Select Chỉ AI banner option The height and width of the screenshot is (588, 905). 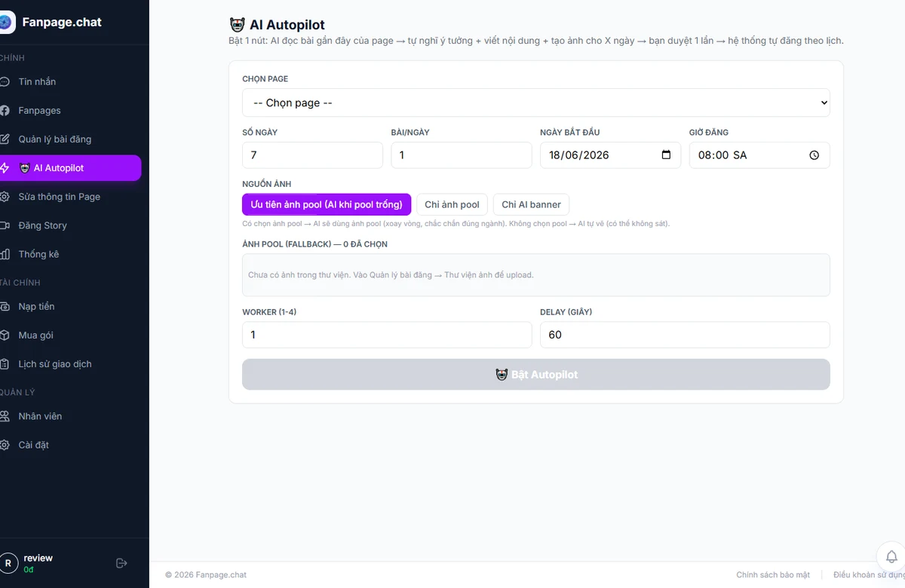click(x=531, y=204)
